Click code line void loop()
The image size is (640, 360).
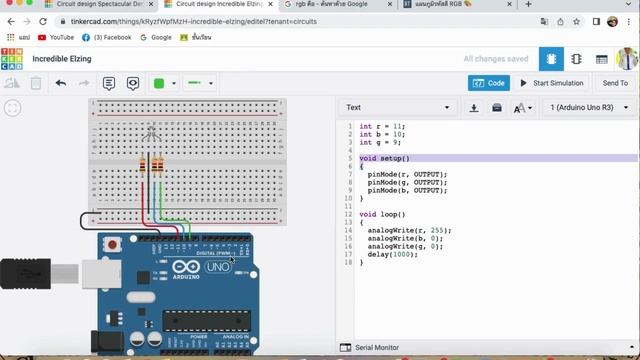[382, 214]
